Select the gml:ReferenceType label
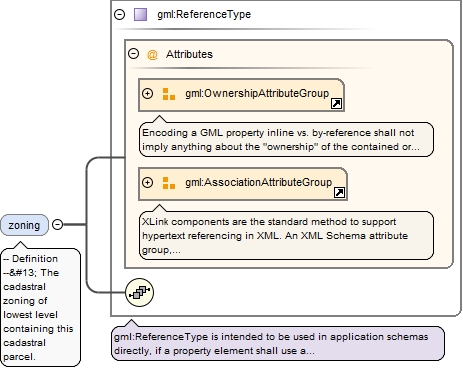The image size is (463, 370). [204, 14]
